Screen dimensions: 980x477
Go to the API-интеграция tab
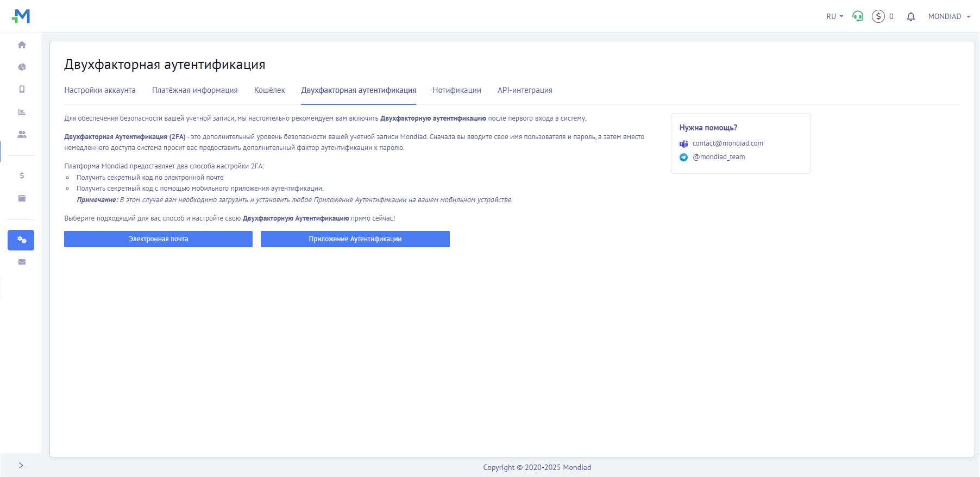pyautogui.click(x=525, y=90)
